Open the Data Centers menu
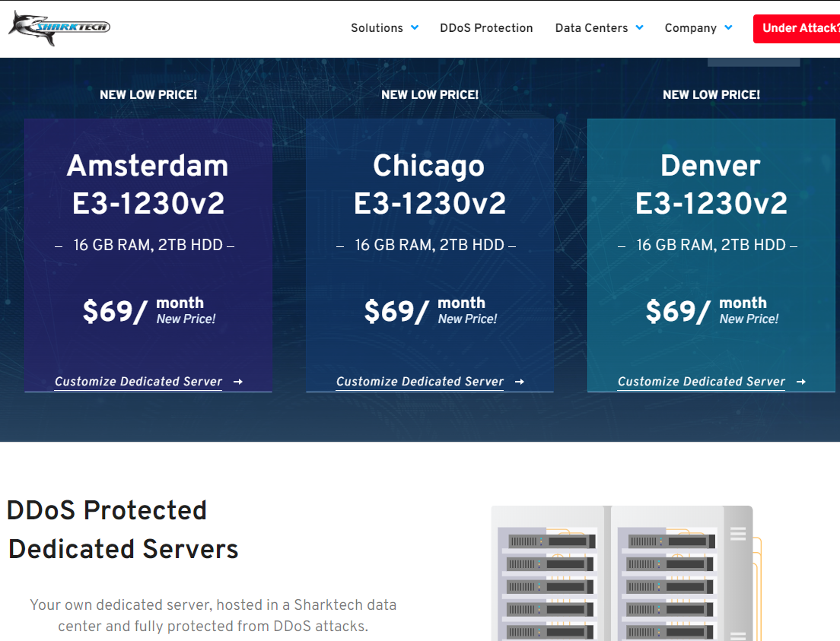This screenshot has width=840, height=641. (x=591, y=28)
